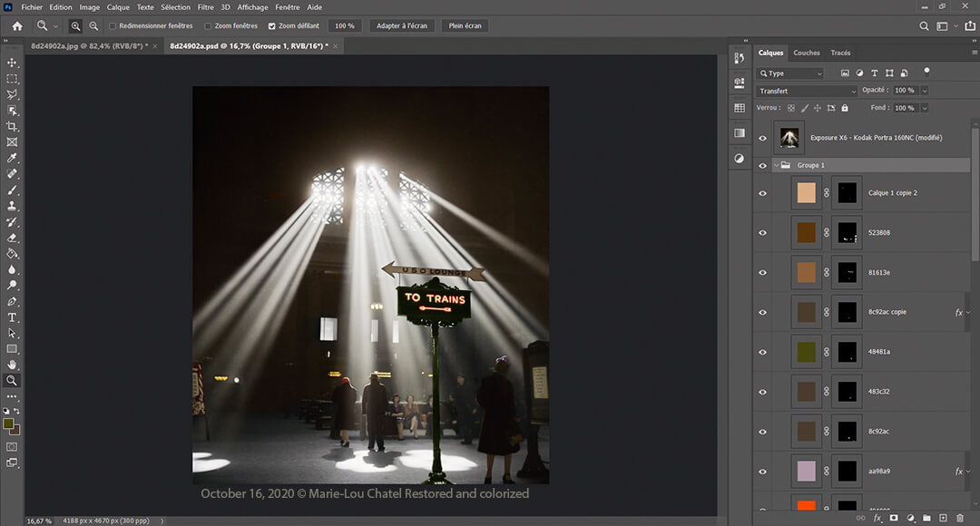
Task: Select the Blur tool
Action: coord(12,269)
